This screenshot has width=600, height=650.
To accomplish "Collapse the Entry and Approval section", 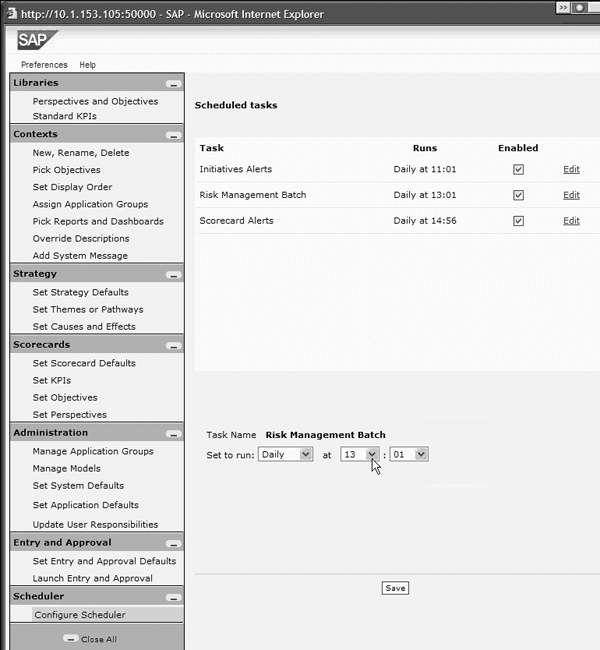I will point(174,544).
